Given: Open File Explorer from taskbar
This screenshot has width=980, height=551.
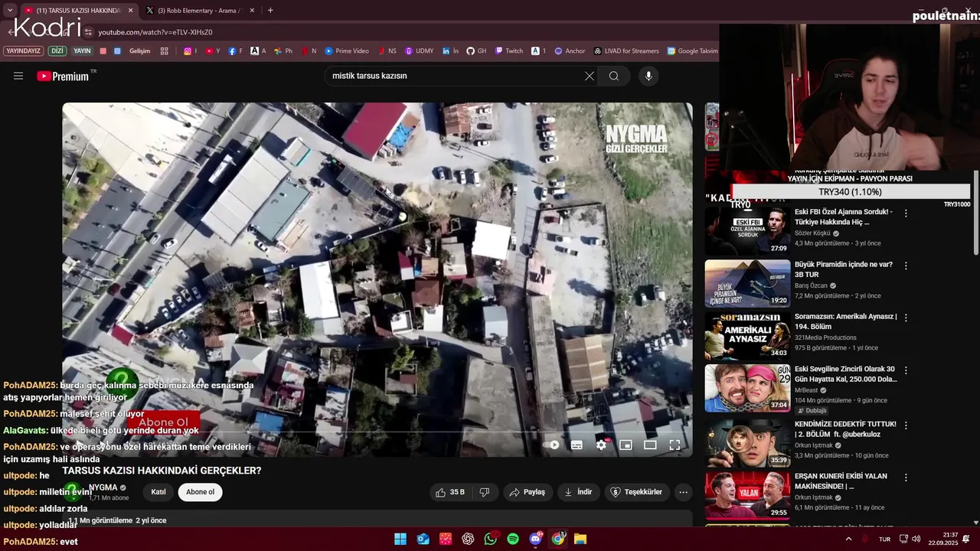Looking at the screenshot, I should 580,539.
